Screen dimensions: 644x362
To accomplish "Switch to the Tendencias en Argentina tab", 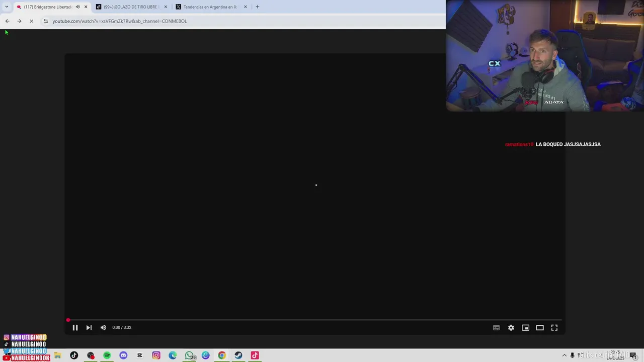I will [210, 7].
